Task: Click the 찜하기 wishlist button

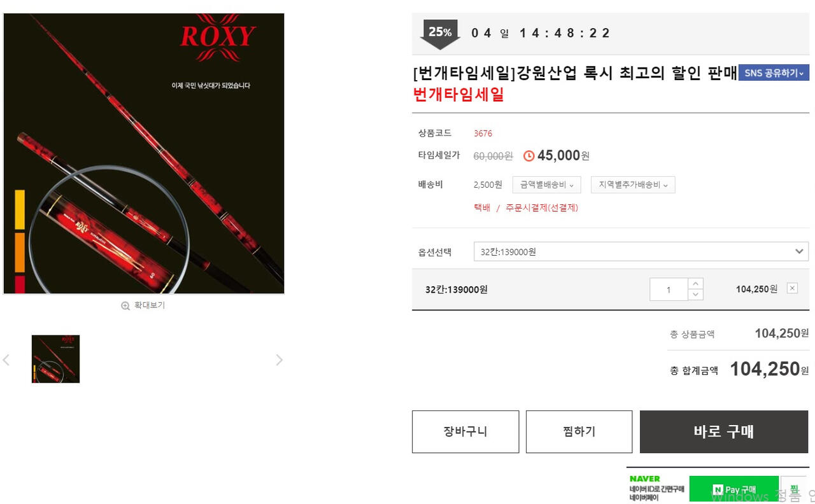Action: [x=579, y=431]
